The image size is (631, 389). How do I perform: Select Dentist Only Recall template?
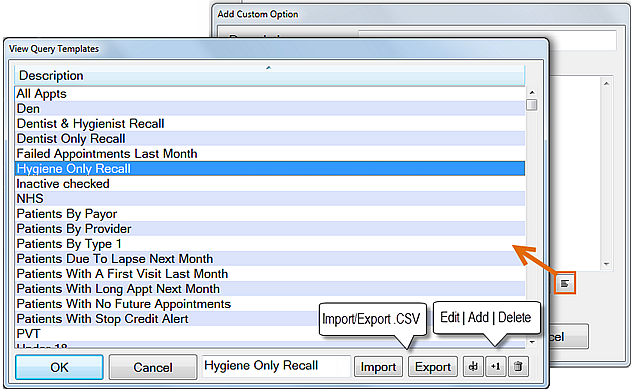(x=270, y=139)
